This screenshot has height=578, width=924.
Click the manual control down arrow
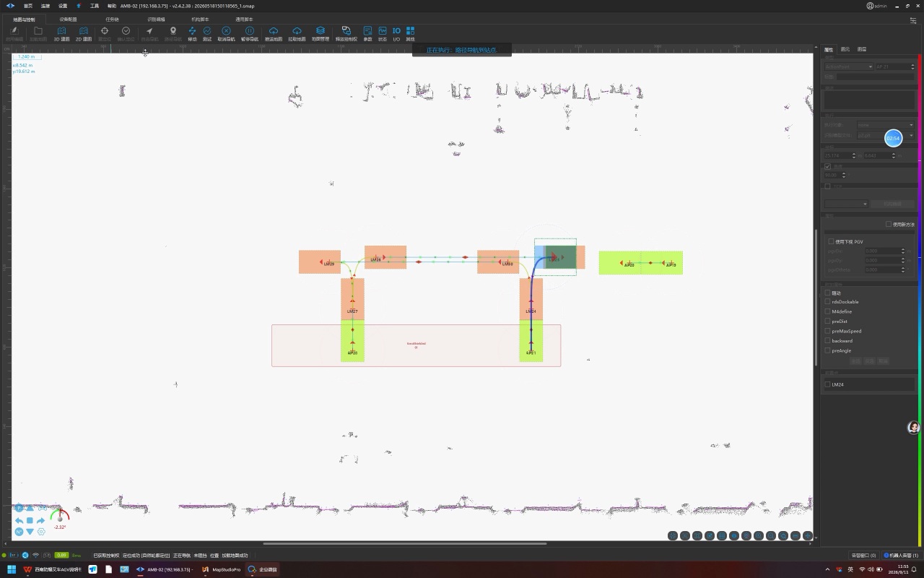pos(30,532)
